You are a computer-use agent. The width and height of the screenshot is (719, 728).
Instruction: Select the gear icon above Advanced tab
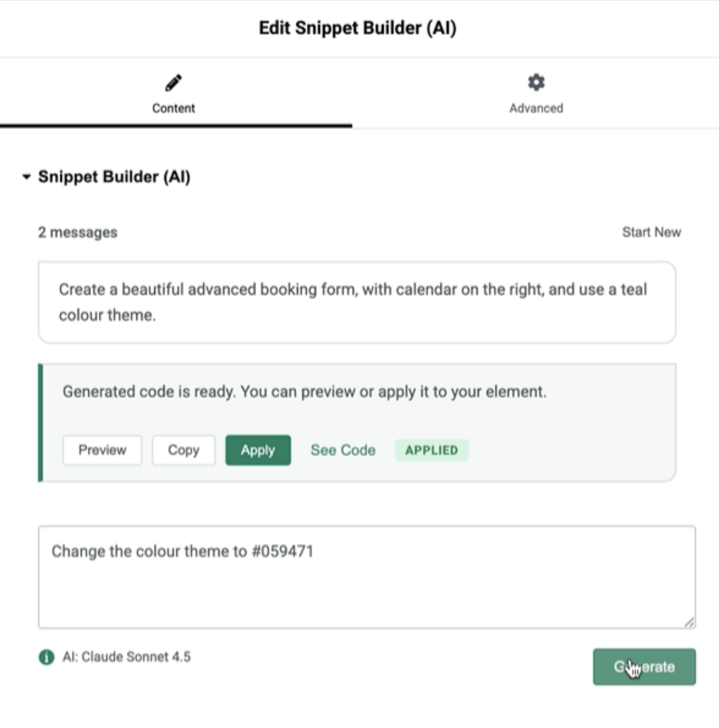(x=536, y=82)
